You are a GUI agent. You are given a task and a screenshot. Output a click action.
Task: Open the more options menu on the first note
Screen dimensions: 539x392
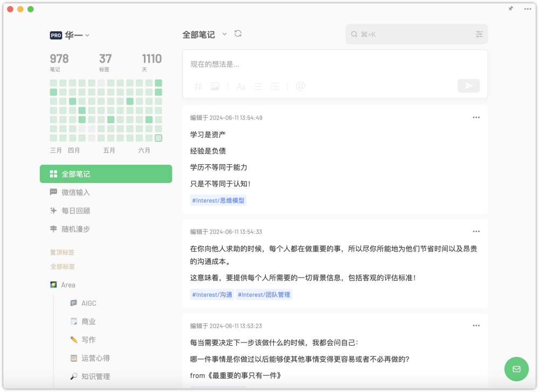coord(476,117)
